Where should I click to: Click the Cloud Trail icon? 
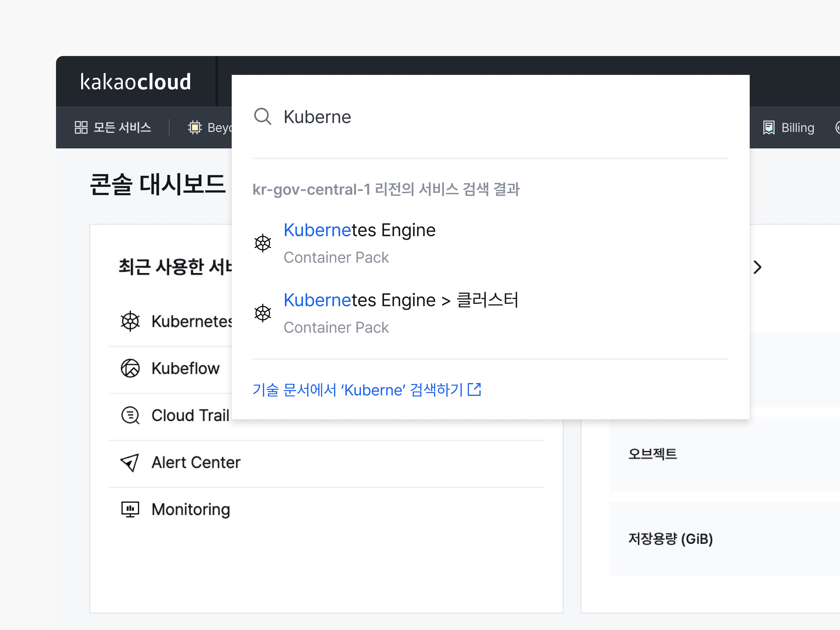130,415
